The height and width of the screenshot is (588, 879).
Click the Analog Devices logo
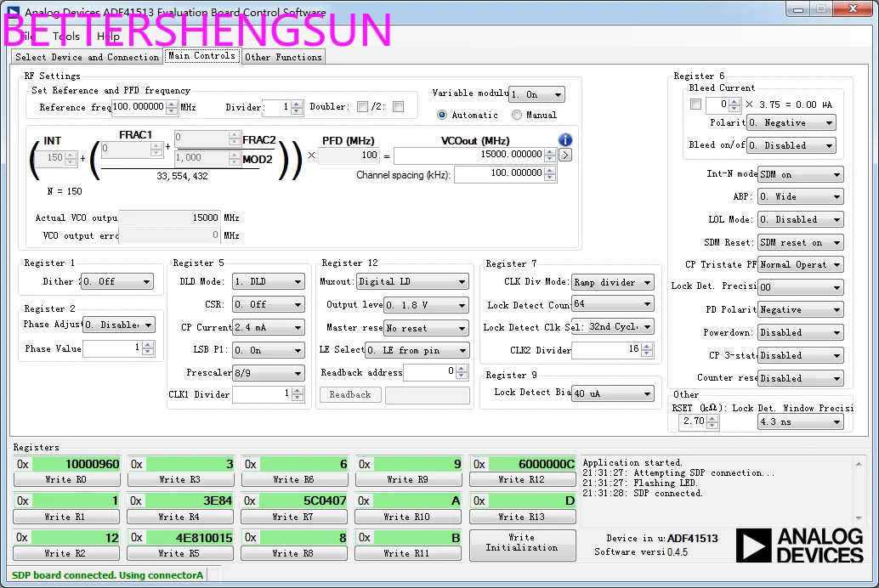click(800, 546)
